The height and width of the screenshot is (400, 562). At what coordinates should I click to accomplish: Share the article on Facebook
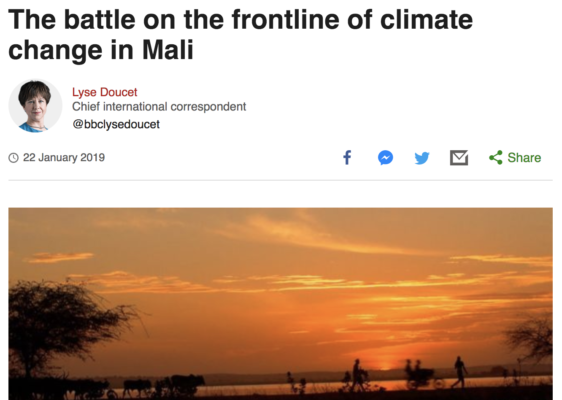347,157
